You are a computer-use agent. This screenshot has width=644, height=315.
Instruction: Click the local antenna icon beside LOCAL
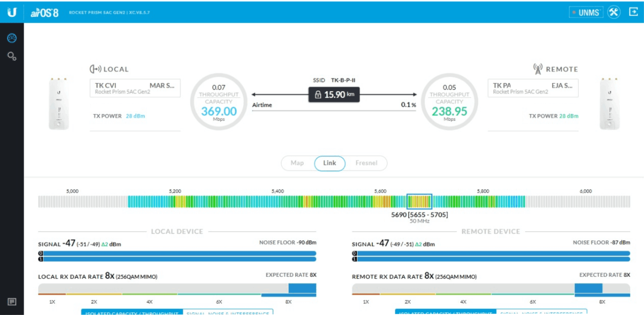click(x=95, y=69)
